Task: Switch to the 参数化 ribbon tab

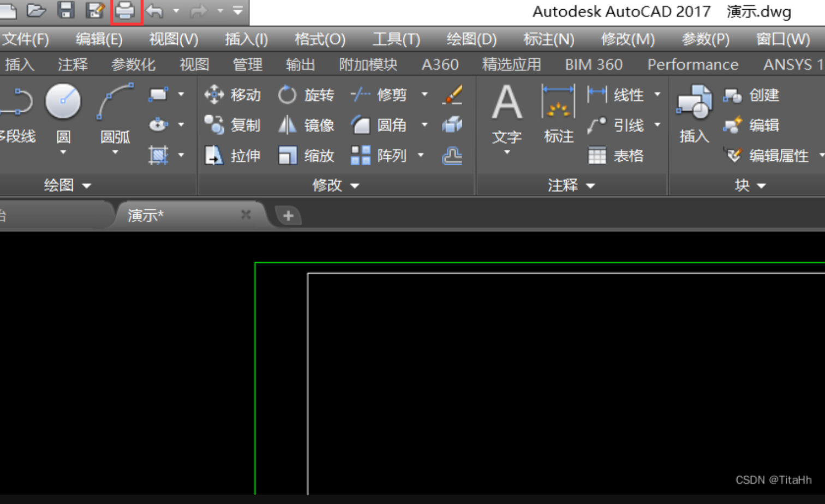Action: pyautogui.click(x=133, y=64)
